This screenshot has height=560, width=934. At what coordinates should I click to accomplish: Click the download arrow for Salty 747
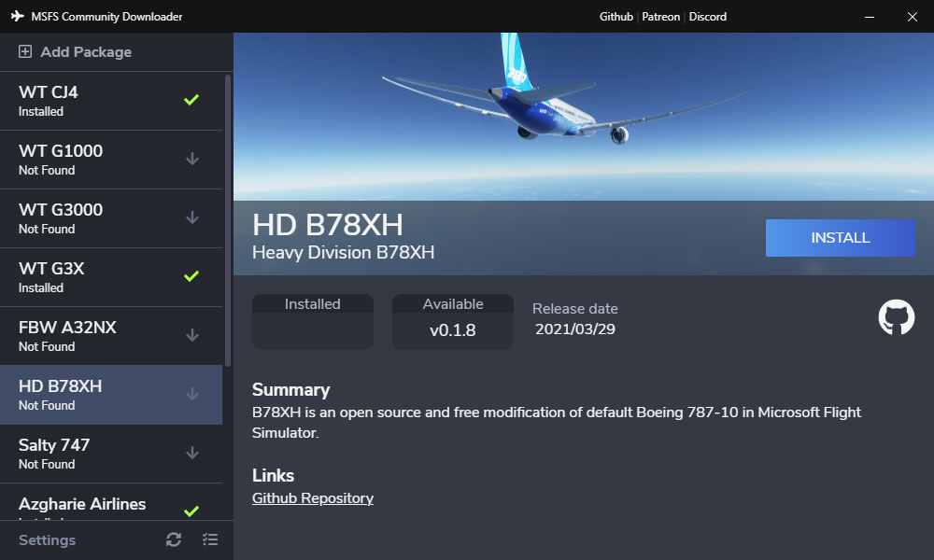(x=191, y=453)
